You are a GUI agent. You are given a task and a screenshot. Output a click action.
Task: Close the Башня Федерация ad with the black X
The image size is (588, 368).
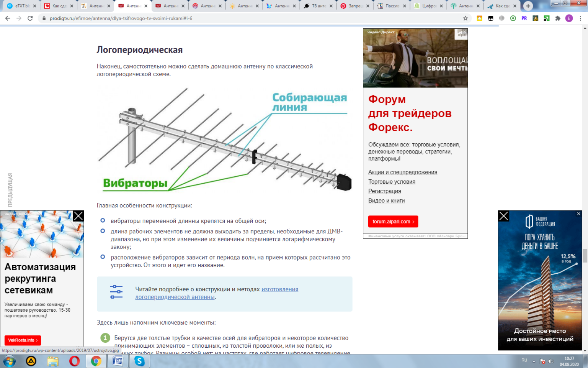(x=504, y=216)
